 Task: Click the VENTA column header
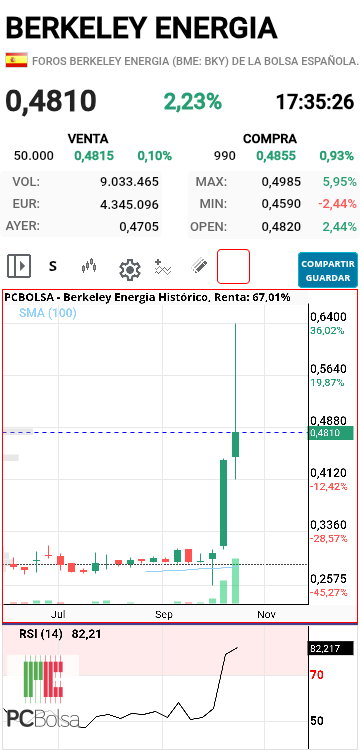[x=88, y=139]
